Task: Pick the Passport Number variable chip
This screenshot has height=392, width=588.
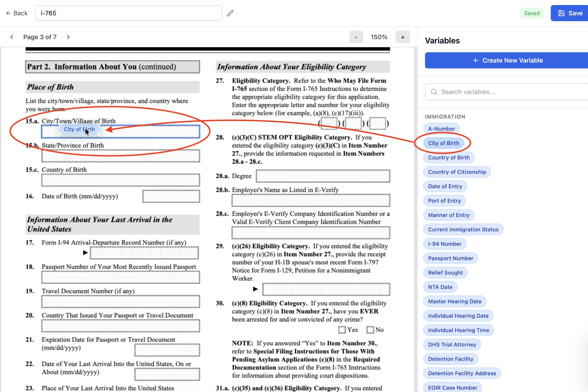Action: 450,258
